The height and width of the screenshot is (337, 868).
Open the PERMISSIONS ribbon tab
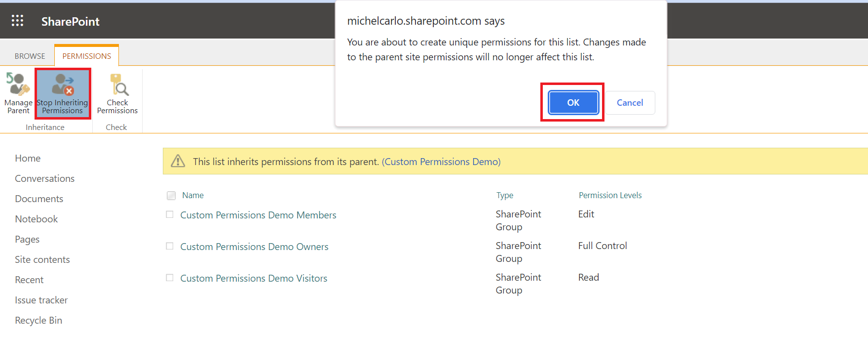click(86, 55)
